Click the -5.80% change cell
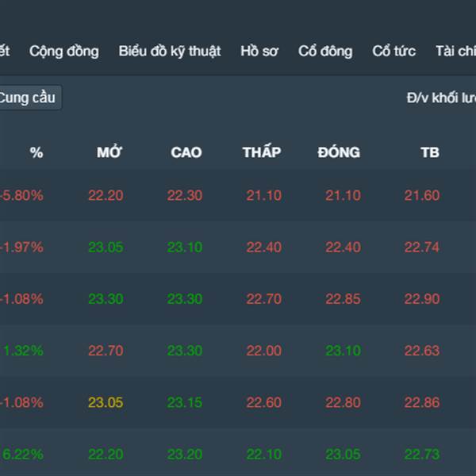The height and width of the screenshot is (476, 476). click(x=22, y=195)
